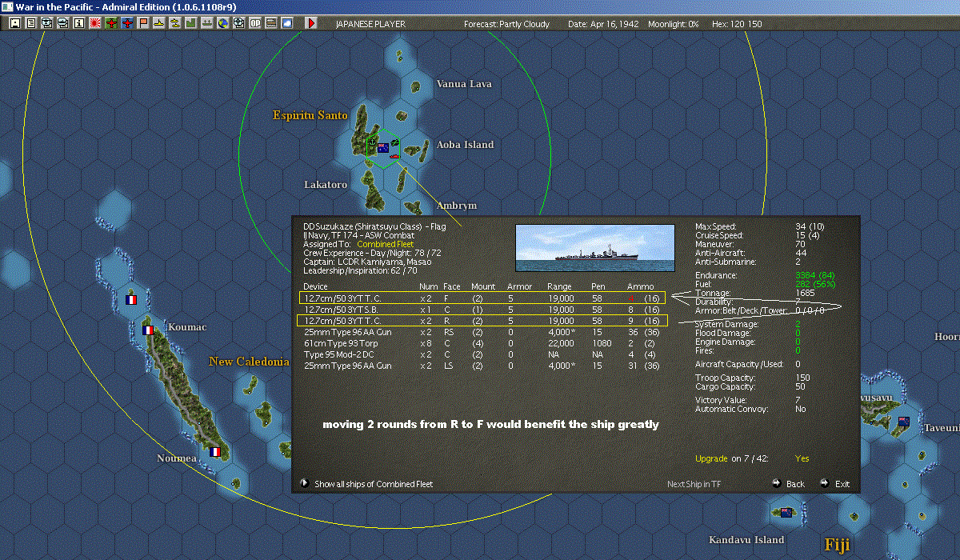Screen dimensions: 960x560
Task: Click the fourth toolbar icon beside info button
Action: click(63, 24)
